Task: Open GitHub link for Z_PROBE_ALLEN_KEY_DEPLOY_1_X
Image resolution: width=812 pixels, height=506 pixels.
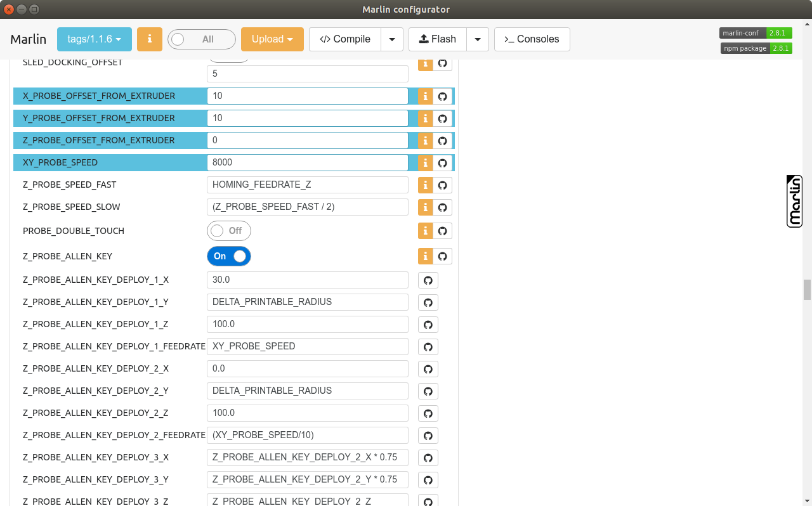Action: [428, 280]
